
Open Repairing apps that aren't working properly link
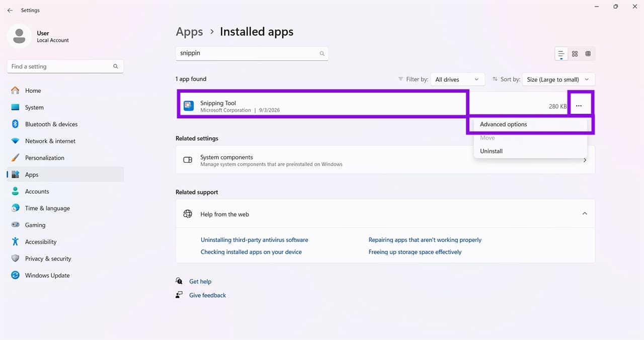pyautogui.click(x=425, y=240)
